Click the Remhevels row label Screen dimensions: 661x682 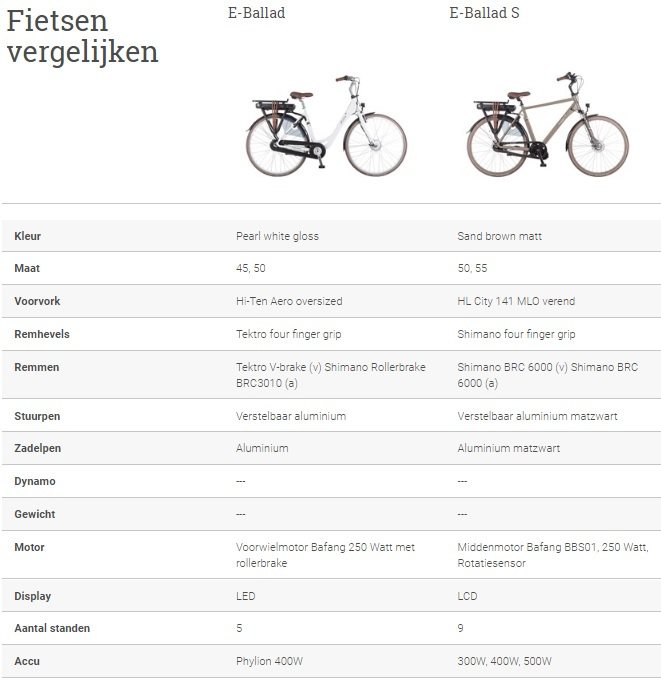[42, 334]
